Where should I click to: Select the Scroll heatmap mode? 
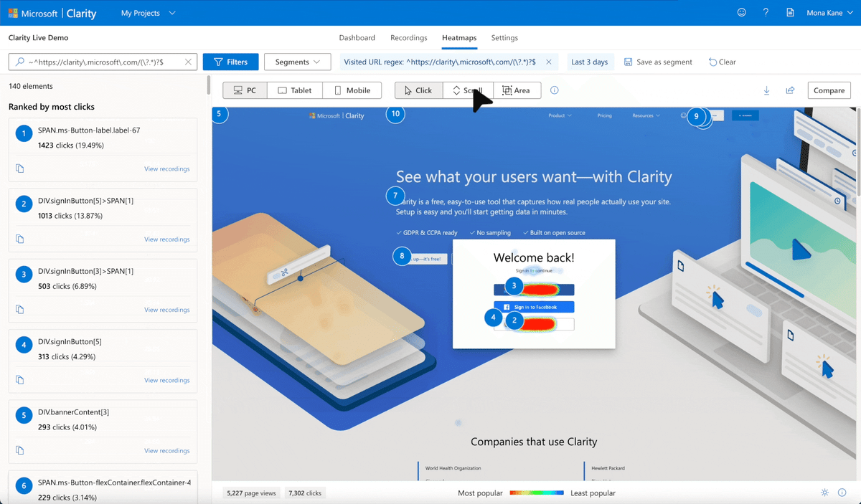[x=468, y=90]
